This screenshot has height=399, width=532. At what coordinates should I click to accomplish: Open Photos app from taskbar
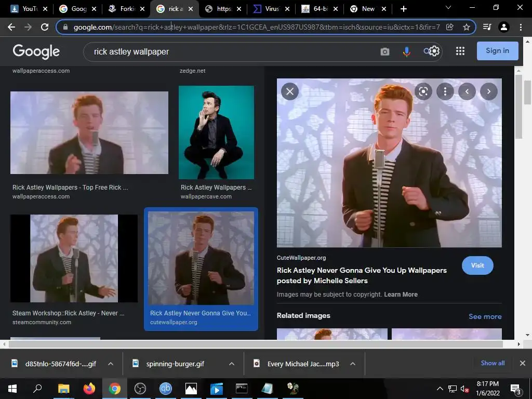tap(191, 389)
